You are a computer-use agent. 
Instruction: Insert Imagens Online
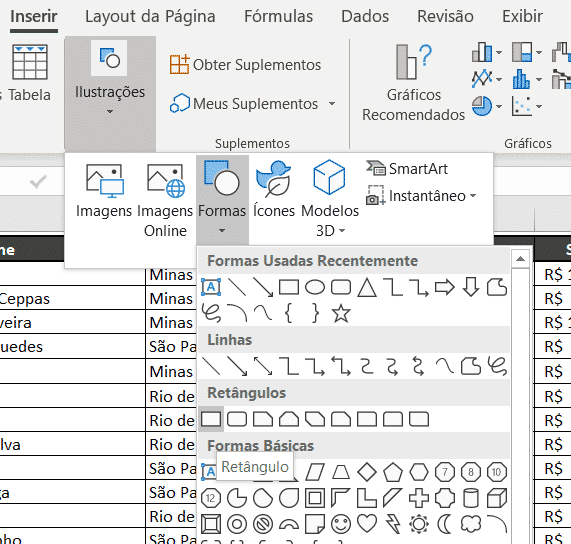tap(165, 200)
